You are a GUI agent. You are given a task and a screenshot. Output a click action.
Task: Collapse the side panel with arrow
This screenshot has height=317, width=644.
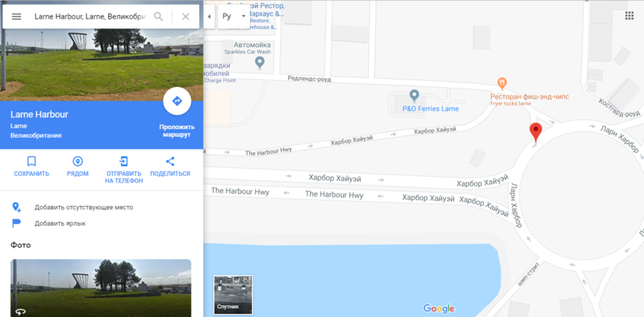point(210,17)
